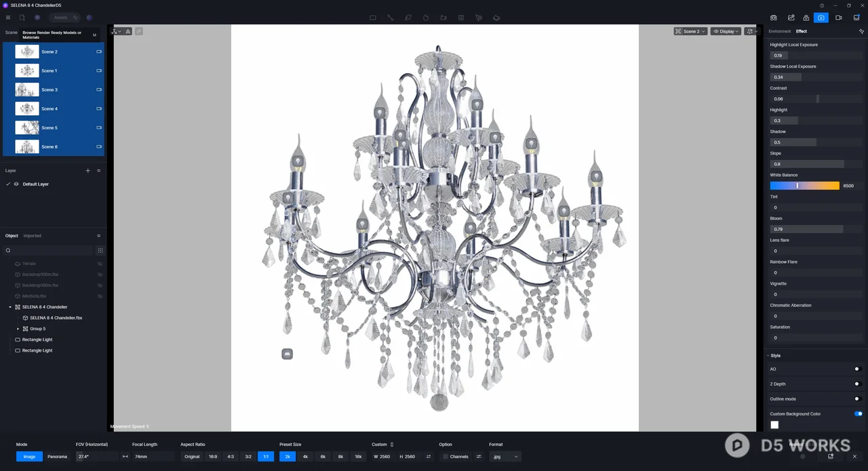
Task: Select the image render camera mode icon
Action: pos(821,18)
